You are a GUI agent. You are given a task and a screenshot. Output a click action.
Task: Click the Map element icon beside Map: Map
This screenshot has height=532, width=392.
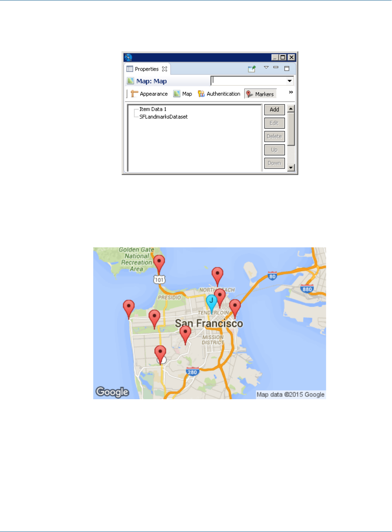(131, 81)
